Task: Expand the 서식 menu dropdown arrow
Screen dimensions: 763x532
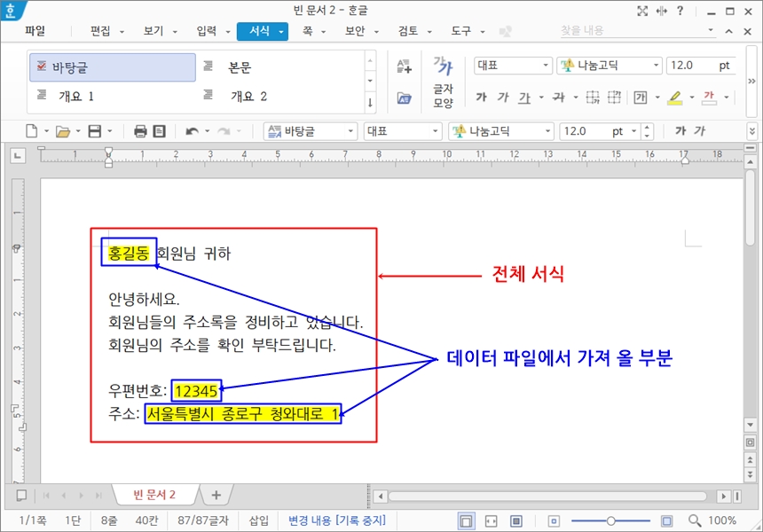Action: [281, 32]
